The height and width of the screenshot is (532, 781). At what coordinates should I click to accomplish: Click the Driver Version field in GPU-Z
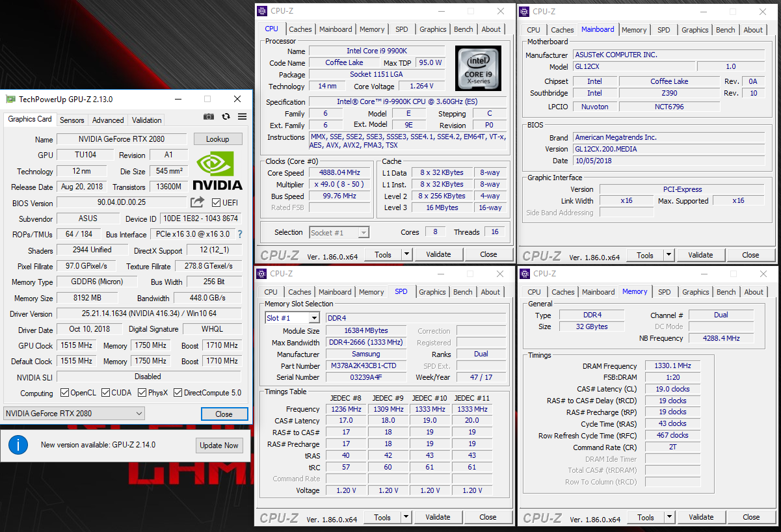(148, 314)
